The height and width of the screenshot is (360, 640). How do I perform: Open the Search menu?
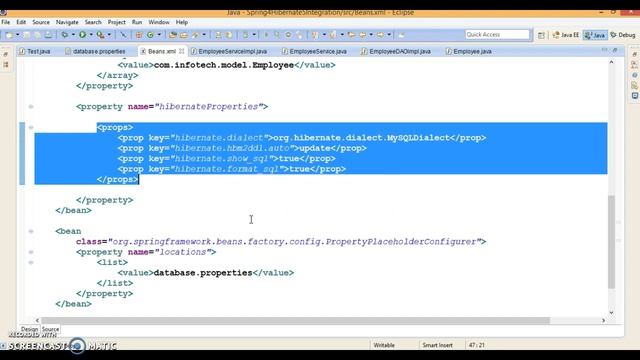(93, 22)
